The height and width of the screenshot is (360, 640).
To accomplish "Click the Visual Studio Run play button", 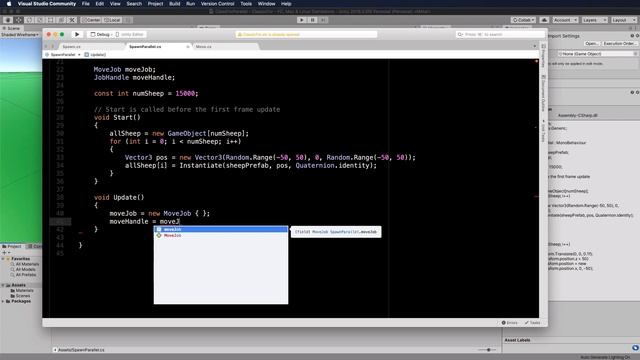I will click(x=77, y=34).
